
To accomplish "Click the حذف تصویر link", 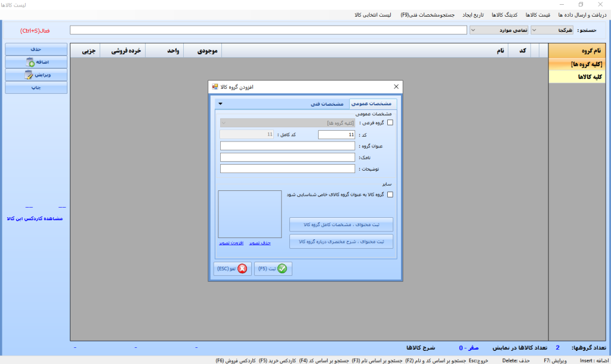I will click(x=260, y=243).
